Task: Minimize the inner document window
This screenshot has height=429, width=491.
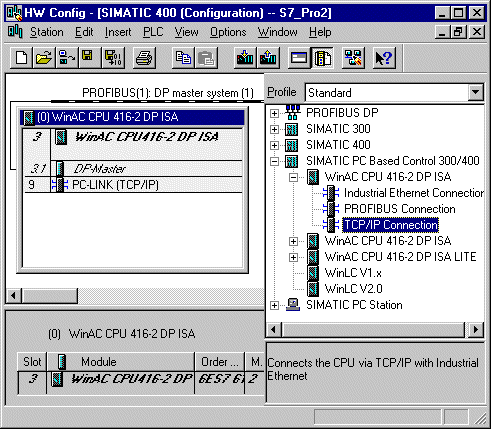Action: pyautogui.click(x=443, y=32)
